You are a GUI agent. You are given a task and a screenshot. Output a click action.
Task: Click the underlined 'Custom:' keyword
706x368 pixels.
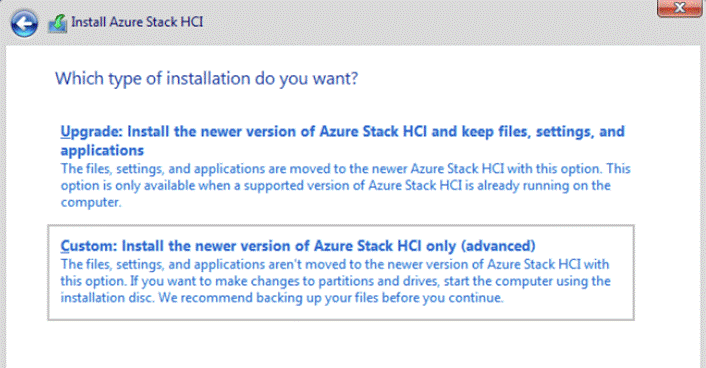tap(89, 246)
